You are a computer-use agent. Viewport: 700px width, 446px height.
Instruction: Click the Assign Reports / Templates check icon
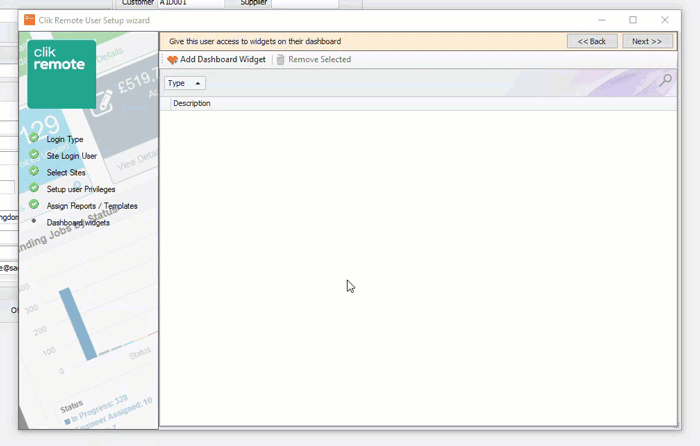[x=34, y=204]
